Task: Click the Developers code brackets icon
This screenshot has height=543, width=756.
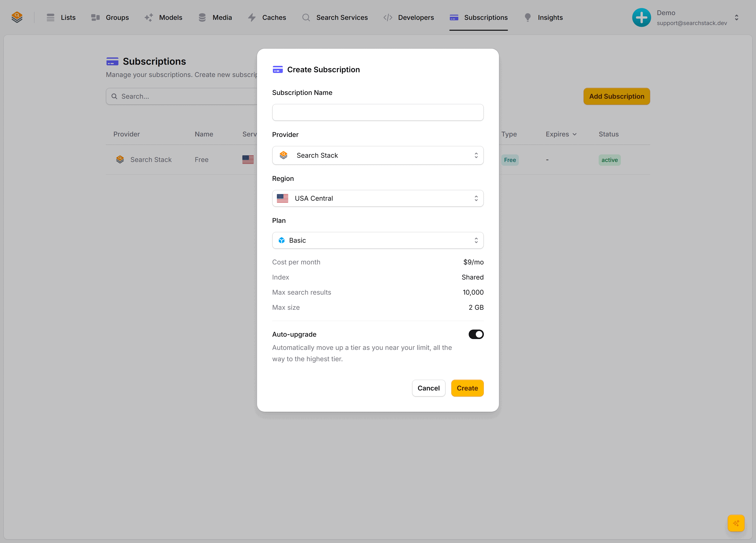Action: 388,17
